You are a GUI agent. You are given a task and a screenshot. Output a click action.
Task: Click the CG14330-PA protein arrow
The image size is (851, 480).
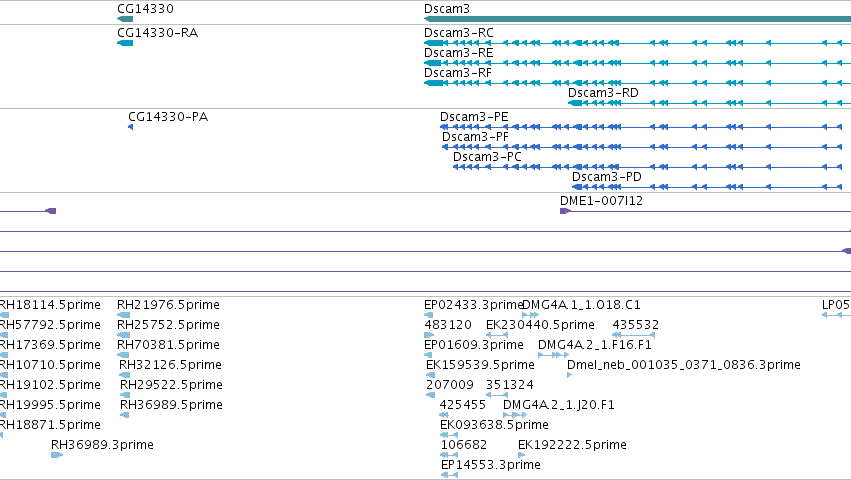click(130, 127)
